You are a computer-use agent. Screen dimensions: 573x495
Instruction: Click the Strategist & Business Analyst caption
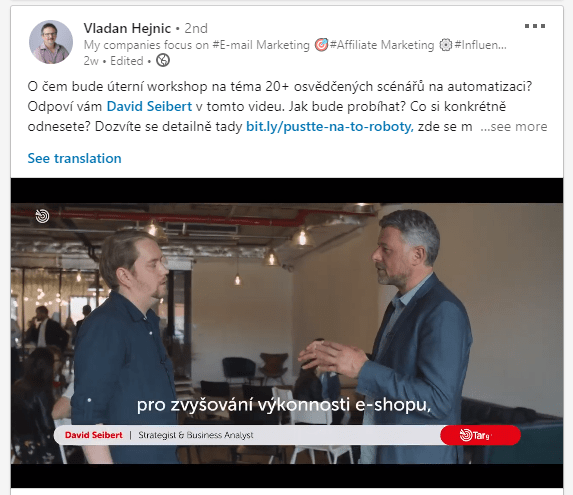(x=196, y=435)
